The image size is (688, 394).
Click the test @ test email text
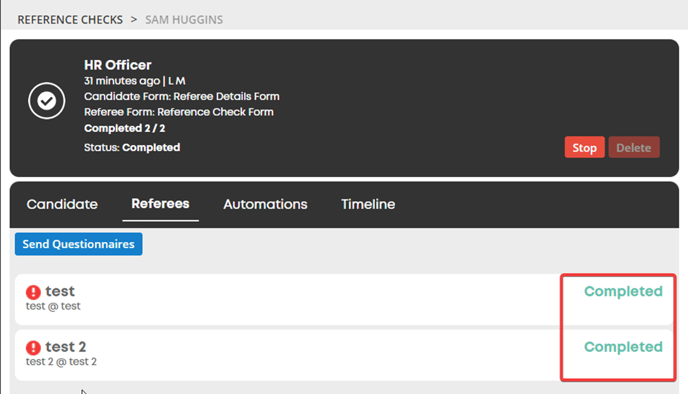53,306
